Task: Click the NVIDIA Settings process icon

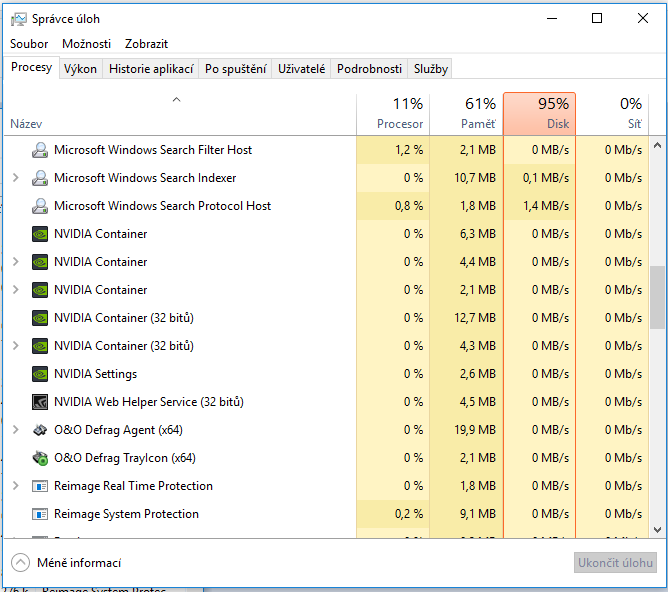Action: point(40,374)
